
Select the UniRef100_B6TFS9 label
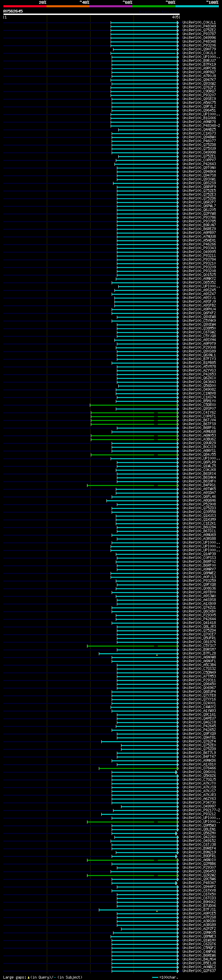pyautogui.click(x=199, y=424)
